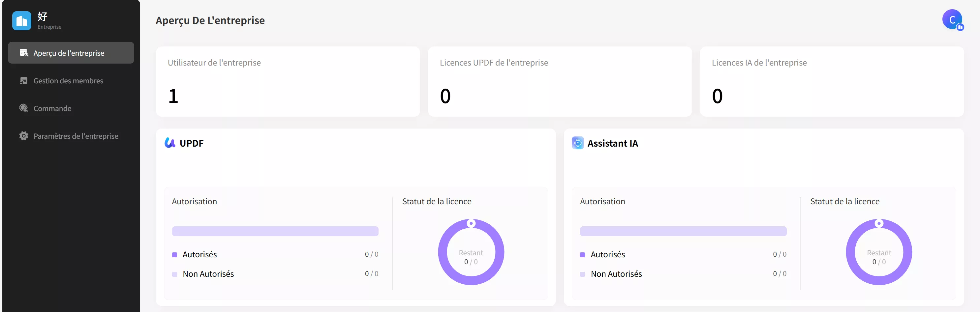Click the Assistant IA section heading
Image resolution: width=980 pixels, height=312 pixels.
point(613,143)
